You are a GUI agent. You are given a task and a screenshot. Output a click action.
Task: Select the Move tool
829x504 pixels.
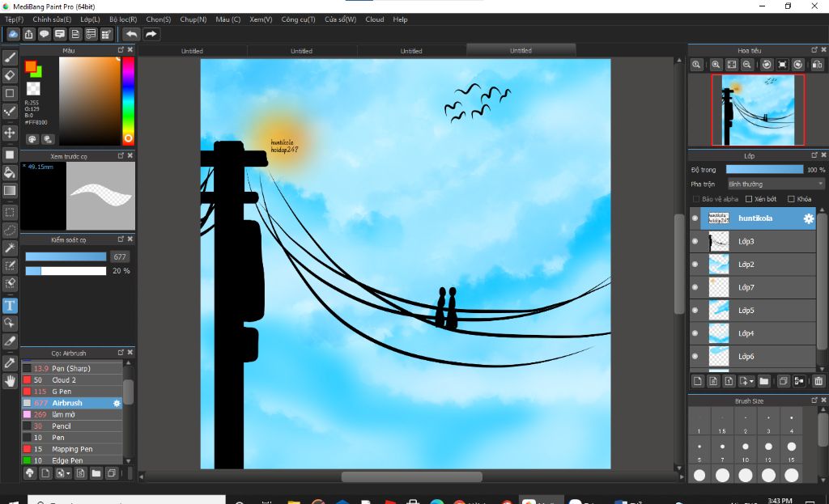[x=10, y=133]
